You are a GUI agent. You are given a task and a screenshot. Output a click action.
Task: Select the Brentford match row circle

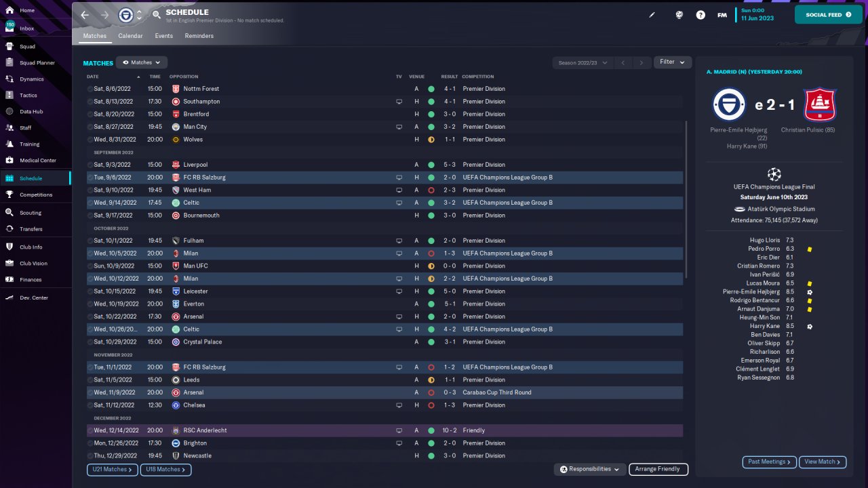90,115
